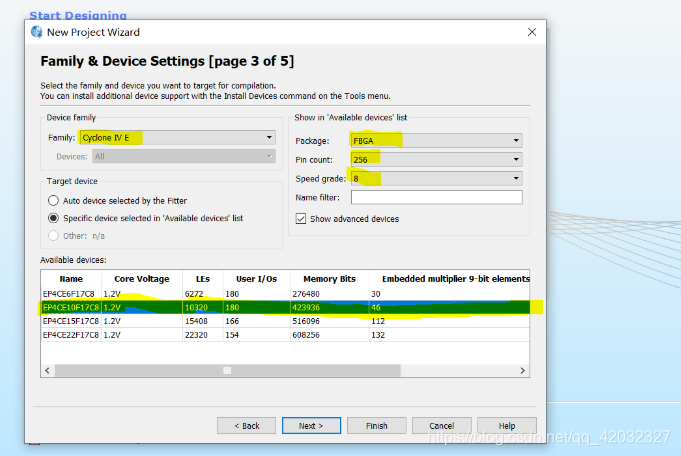Viewport: 681px width, 456px height.
Task: Select device row EP4CE22F17C8
Action: (x=285, y=335)
